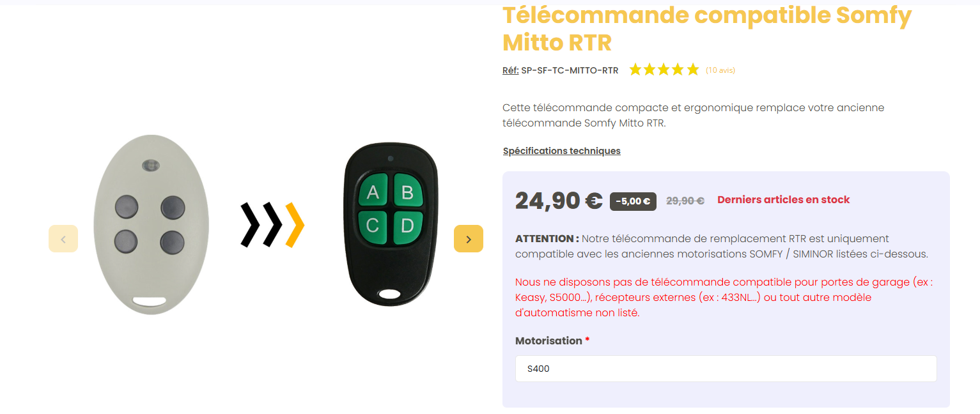
Task: Click the green D button on remote
Action: [407, 225]
